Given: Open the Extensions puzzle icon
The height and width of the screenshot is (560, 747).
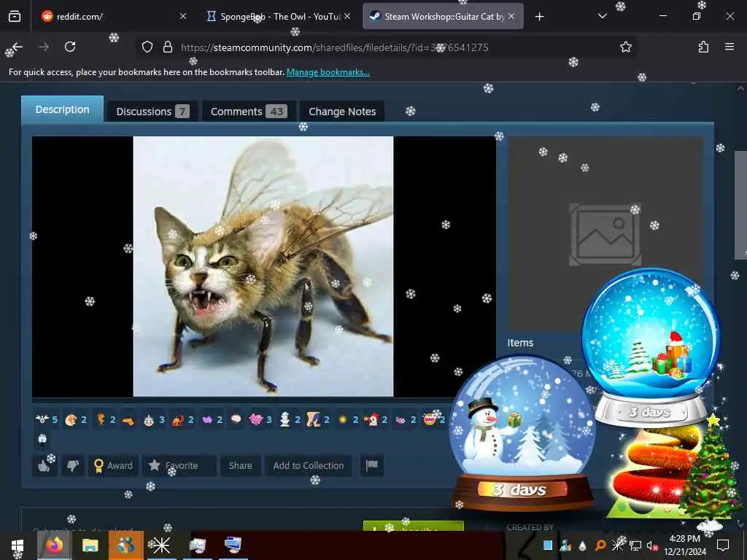Looking at the screenshot, I should click(703, 47).
